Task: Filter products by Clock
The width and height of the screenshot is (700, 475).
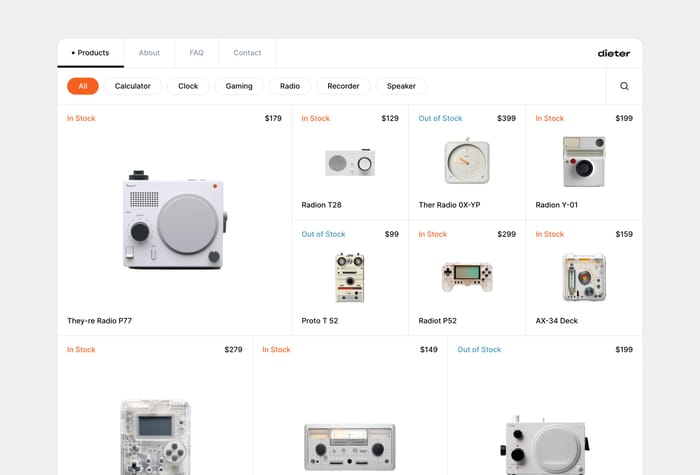Action: tap(188, 86)
